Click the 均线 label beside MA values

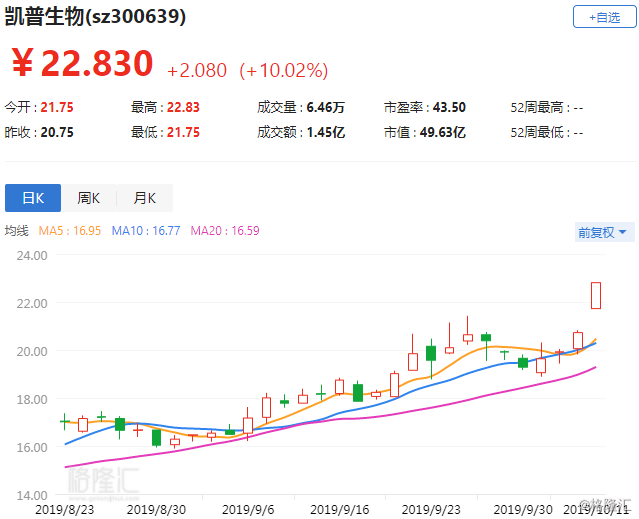[x=17, y=231]
